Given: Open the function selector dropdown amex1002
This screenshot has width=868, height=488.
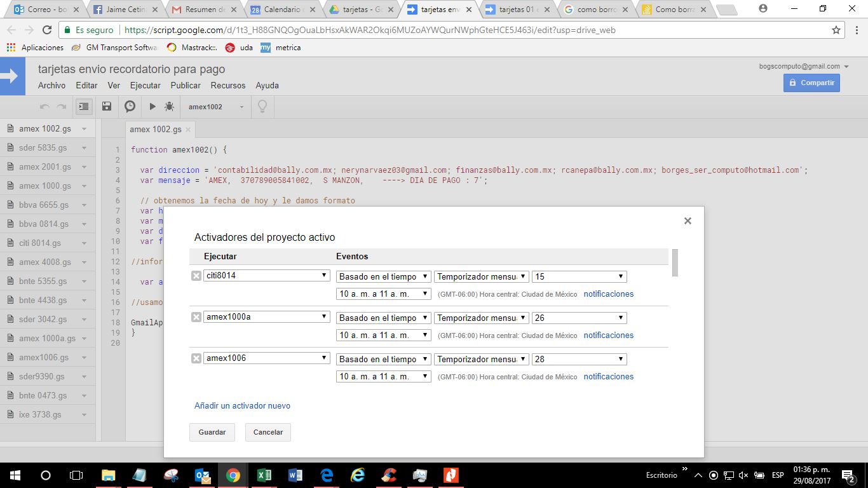Looking at the screenshot, I should [215, 107].
